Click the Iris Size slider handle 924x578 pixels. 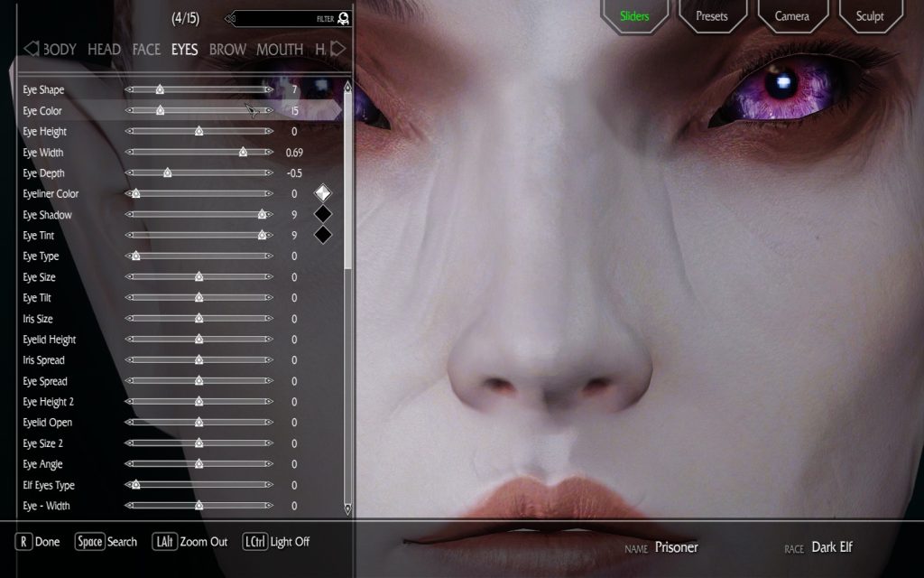(x=199, y=319)
